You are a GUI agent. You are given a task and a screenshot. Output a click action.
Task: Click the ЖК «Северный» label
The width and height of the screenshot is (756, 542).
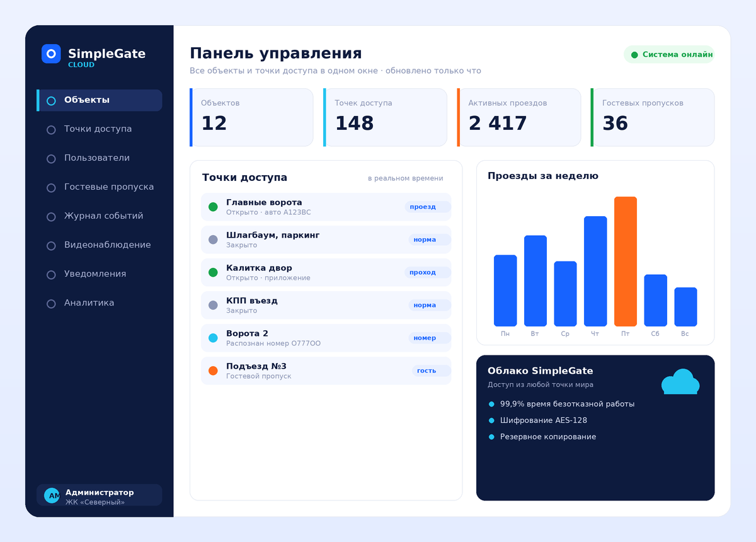coord(95,502)
